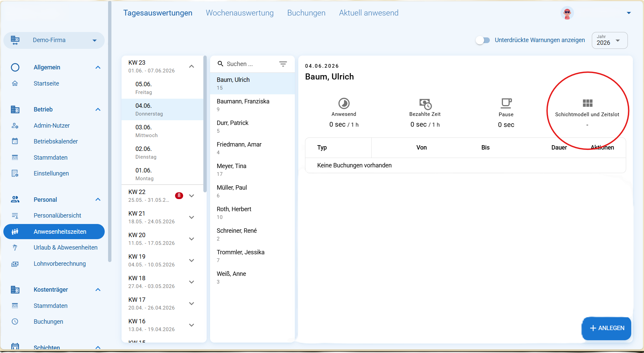Select day 02.06. Dienstag
The width and height of the screenshot is (644, 353).
[x=163, y=153]
